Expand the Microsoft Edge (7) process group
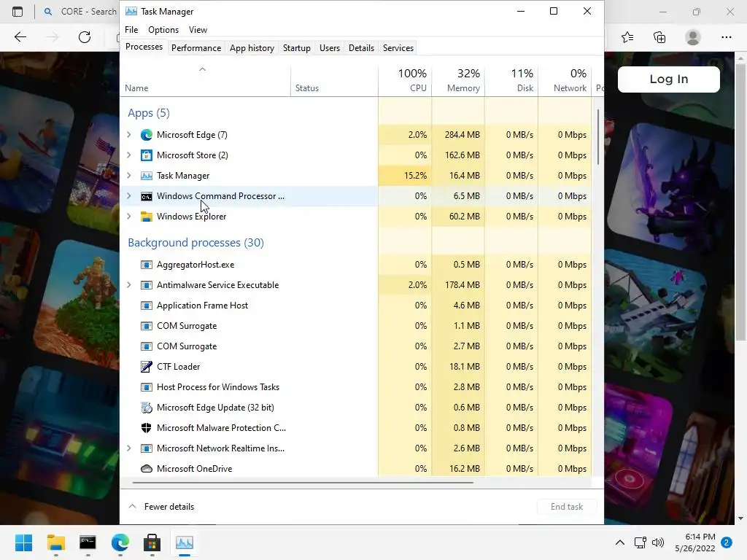Screen dimensions: 747x560 coord(128,135)
